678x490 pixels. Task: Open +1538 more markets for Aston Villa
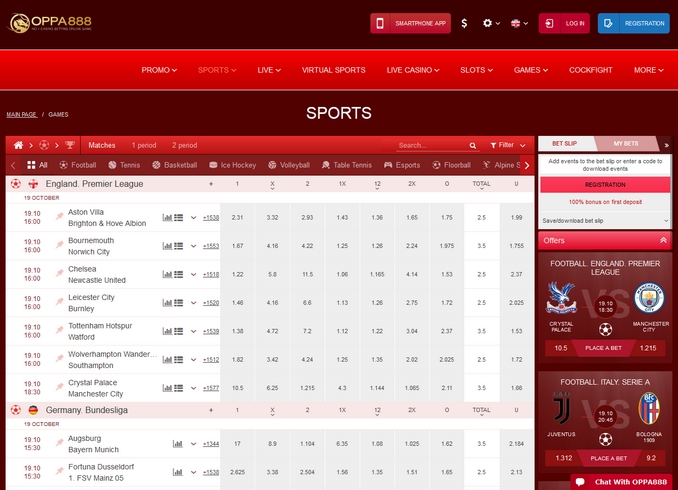[x=211, y=218]
